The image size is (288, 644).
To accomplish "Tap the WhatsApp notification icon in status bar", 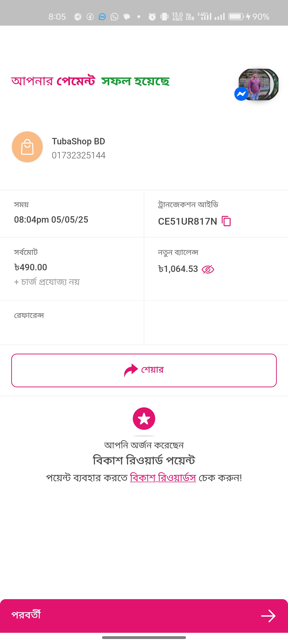I will coord(114,17).
